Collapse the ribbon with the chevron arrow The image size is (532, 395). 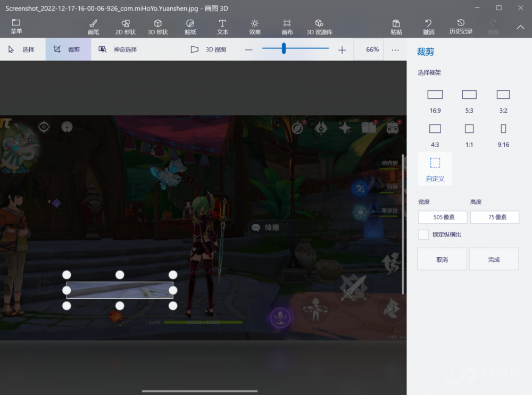520,27
